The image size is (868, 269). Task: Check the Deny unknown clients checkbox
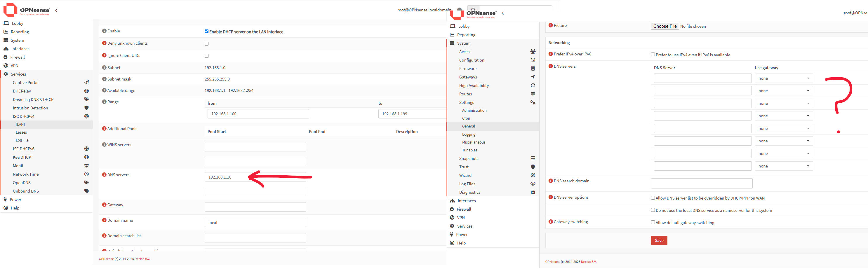point(206,43)
